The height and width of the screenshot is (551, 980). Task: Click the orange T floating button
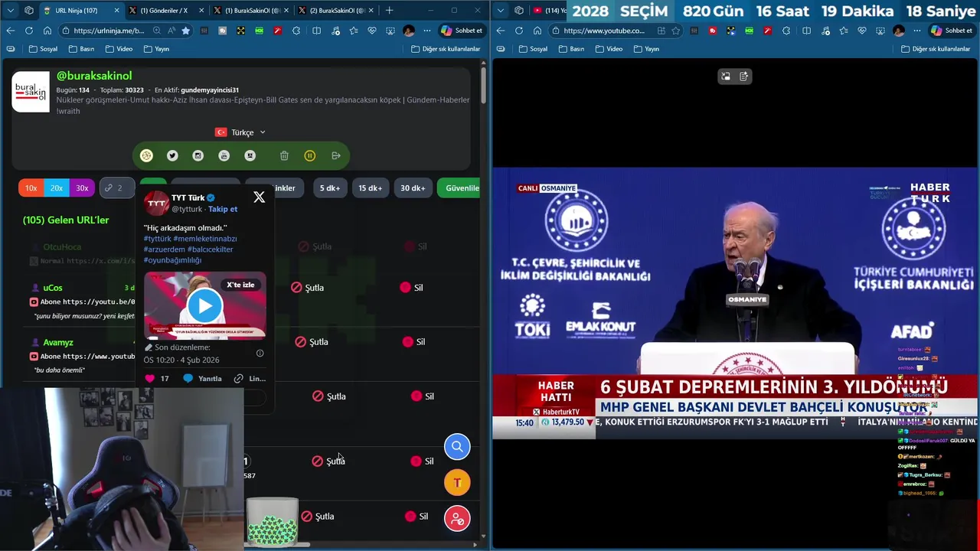point(457,482)
